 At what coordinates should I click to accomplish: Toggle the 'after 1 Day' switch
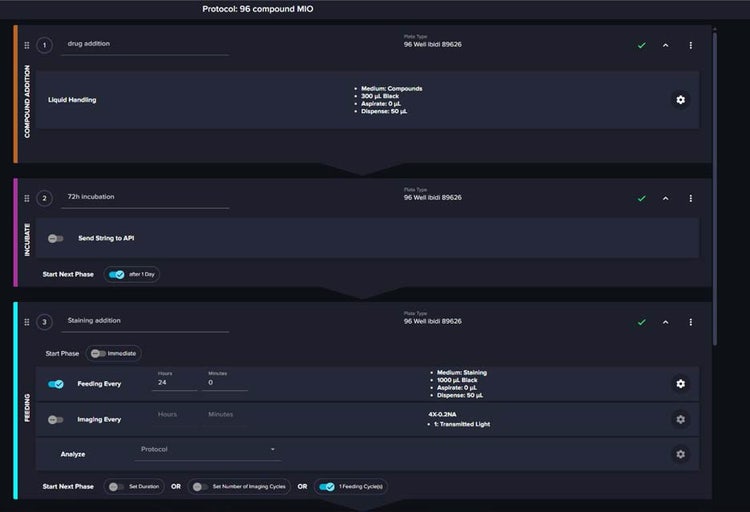pos(117,274)
